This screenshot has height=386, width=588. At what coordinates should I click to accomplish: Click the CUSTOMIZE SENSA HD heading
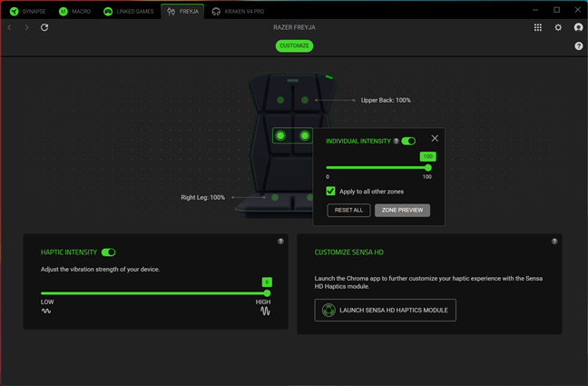coord(348,252)
